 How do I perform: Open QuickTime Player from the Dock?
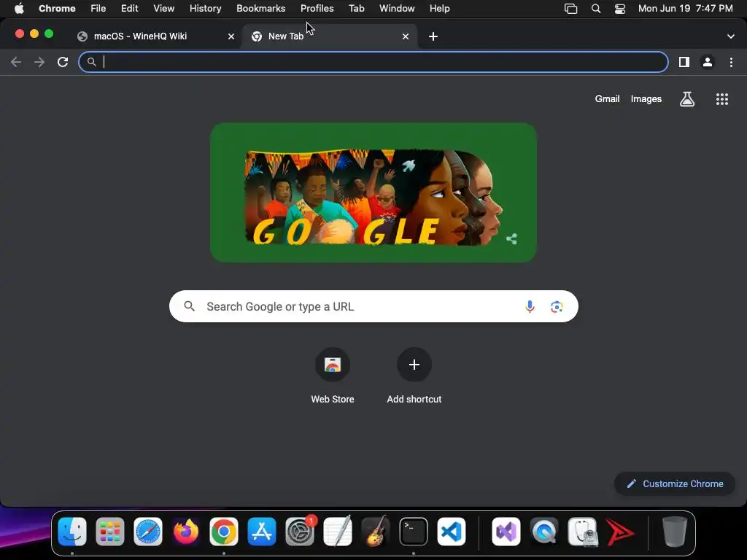pos(544,532)
